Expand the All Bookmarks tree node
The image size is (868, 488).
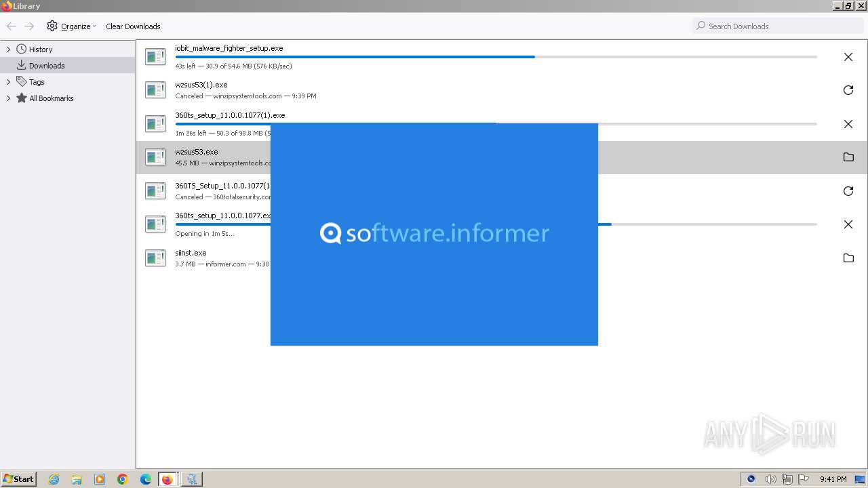click(8, 98)
